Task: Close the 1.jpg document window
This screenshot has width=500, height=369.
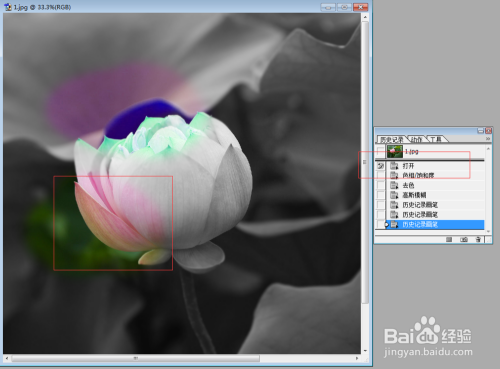Action: (361, 7)
